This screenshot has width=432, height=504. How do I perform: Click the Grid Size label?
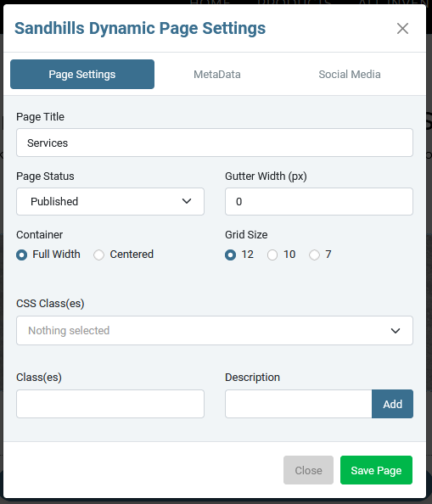[246, 235]
